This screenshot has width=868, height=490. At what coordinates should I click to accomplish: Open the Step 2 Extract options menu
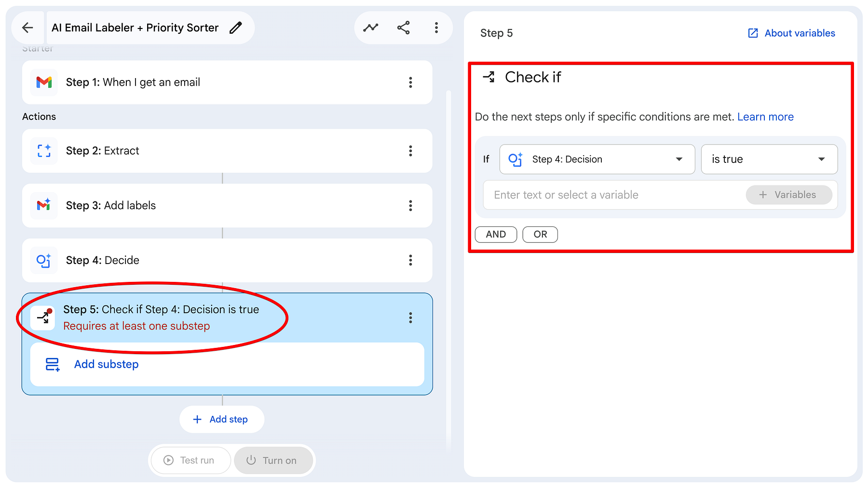(410, 151)
